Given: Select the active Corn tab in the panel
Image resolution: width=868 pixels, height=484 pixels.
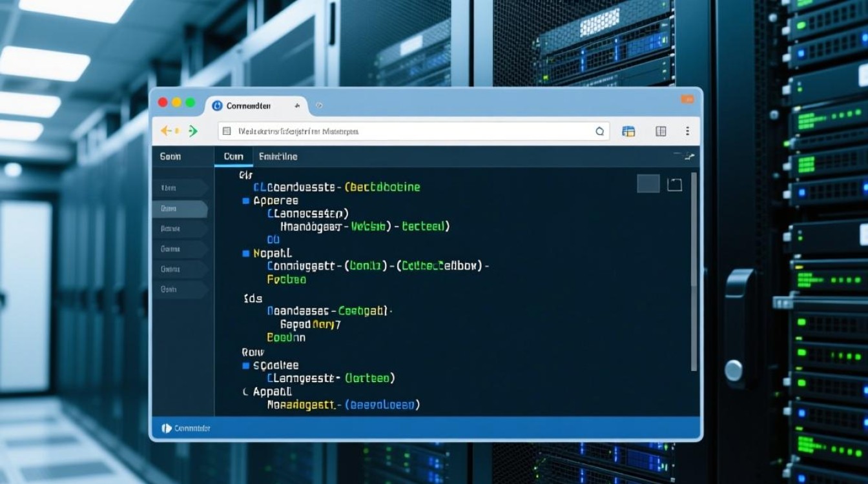Looking at the screenshot, I should click(x=233, y=156).
